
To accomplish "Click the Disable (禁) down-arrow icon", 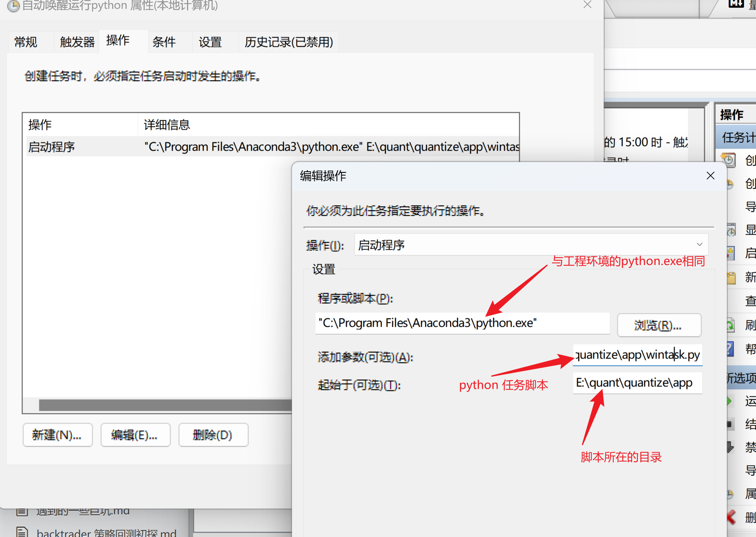I will [730, 447].
